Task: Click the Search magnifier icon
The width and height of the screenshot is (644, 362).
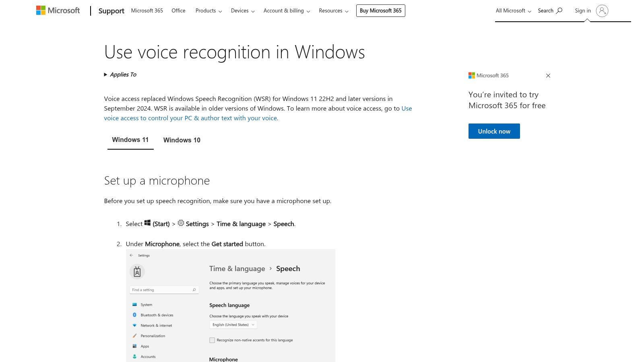Action: tap(559, 10)
